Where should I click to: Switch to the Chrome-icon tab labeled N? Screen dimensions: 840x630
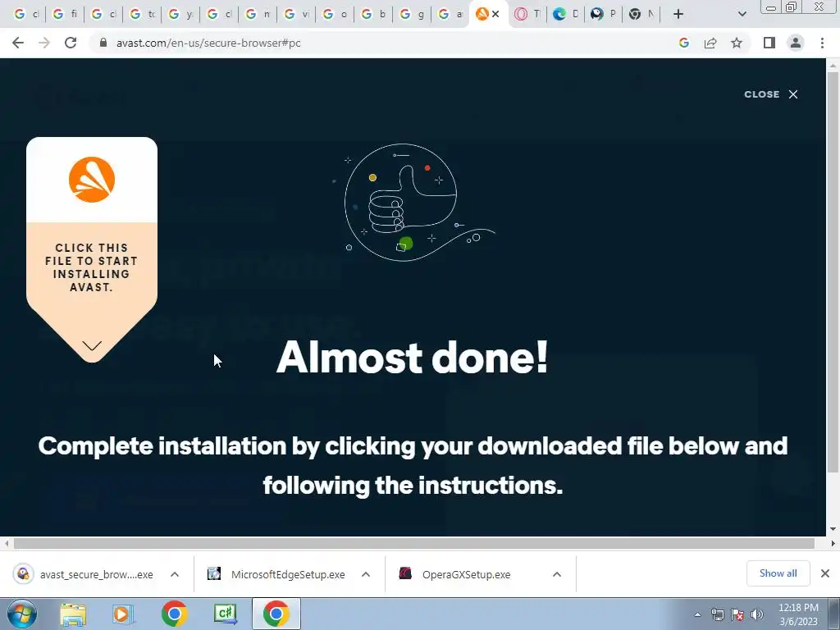point(641,14)
